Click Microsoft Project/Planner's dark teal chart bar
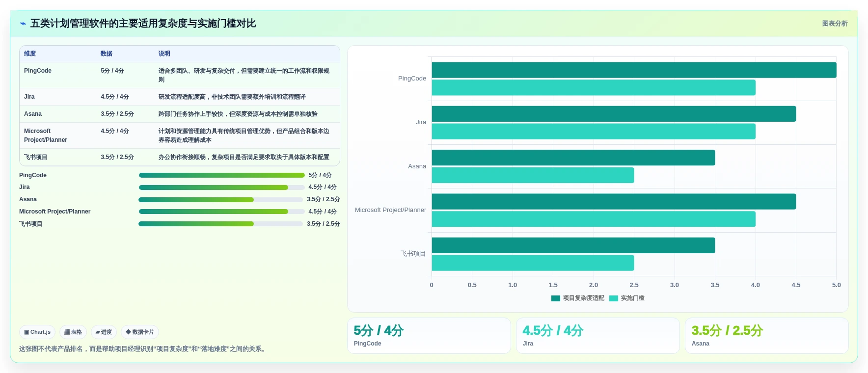The image size is (868, 373). 614,202
